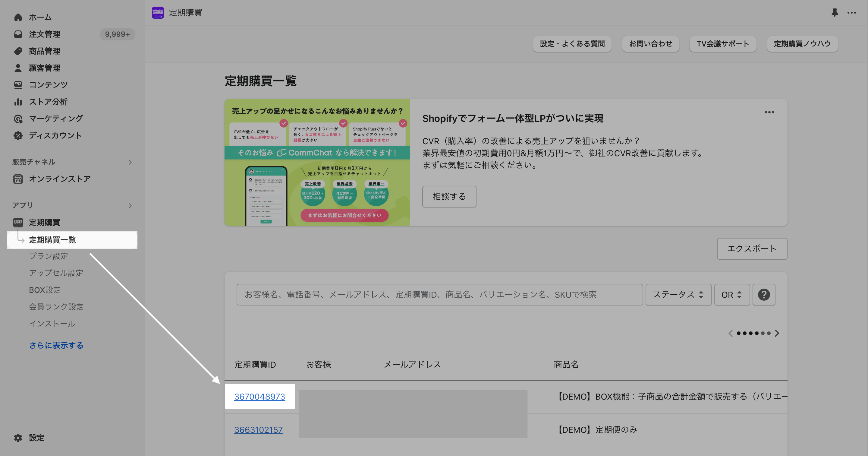Select プラン設定 in the app submenu

[x=48, y=256]
